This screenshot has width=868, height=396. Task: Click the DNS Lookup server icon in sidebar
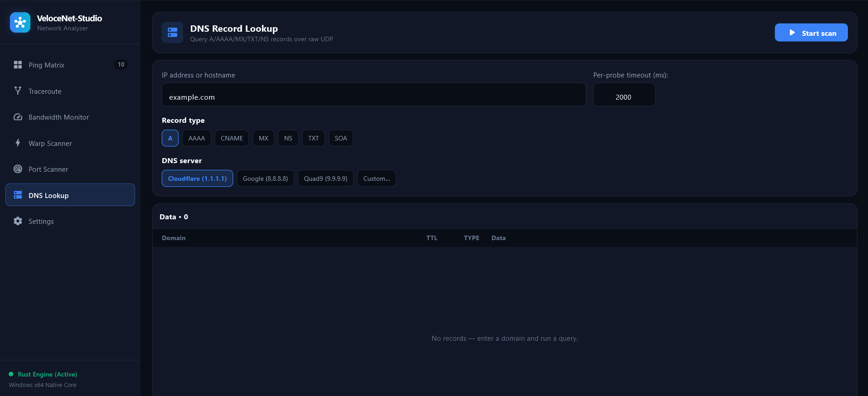(18, 195)
